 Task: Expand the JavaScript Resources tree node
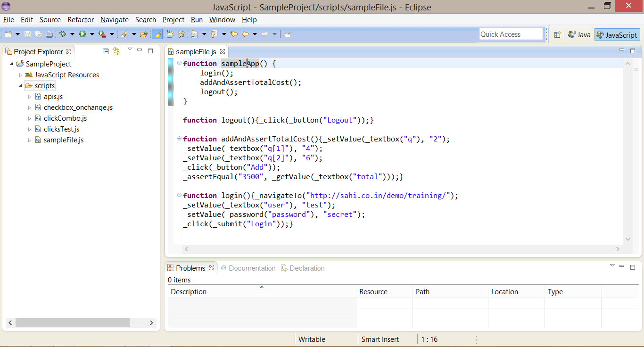21,75
